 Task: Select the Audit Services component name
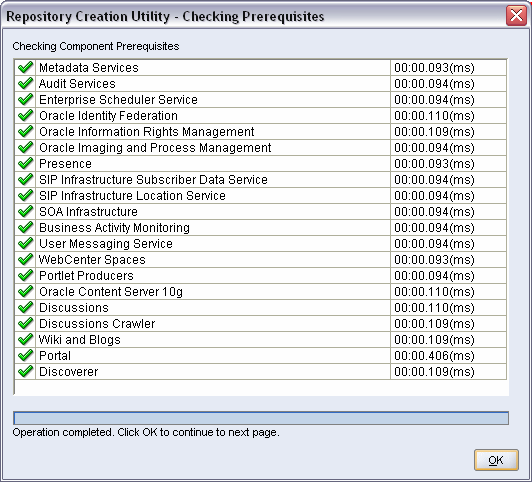[x=77, y=83]
